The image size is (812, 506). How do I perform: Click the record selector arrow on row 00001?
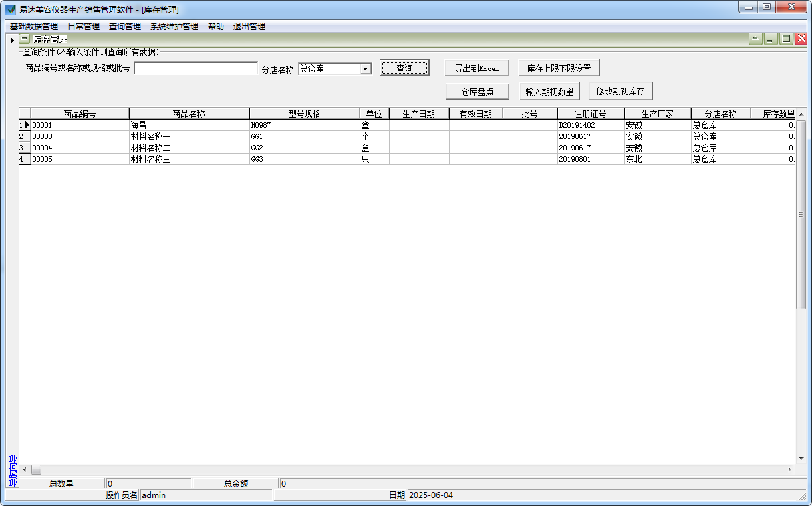[x=25, y=125]
